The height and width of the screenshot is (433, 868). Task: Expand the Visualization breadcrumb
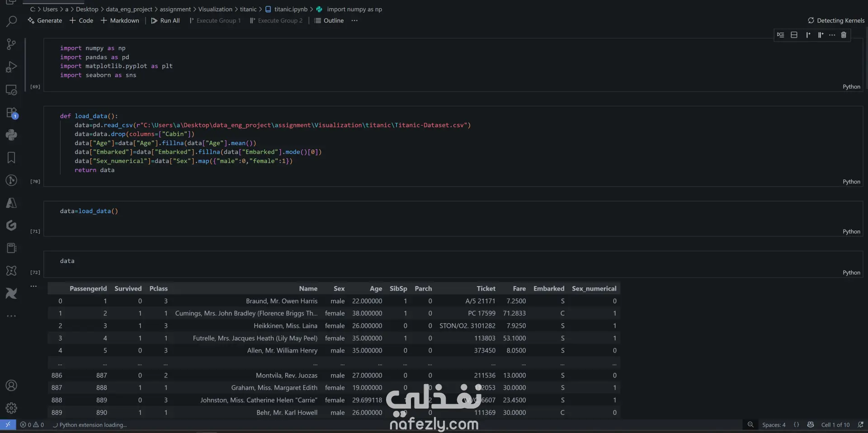click(x=215, y=9)
